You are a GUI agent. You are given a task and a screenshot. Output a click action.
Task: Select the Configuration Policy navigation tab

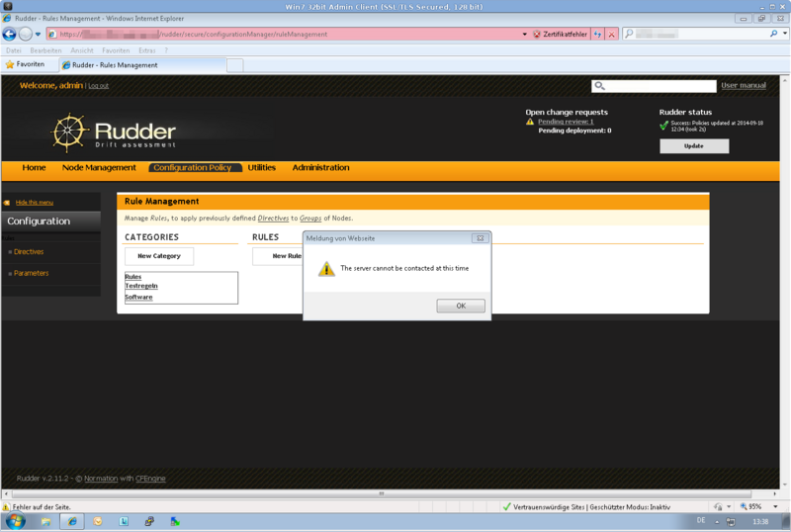pos(193,167)
